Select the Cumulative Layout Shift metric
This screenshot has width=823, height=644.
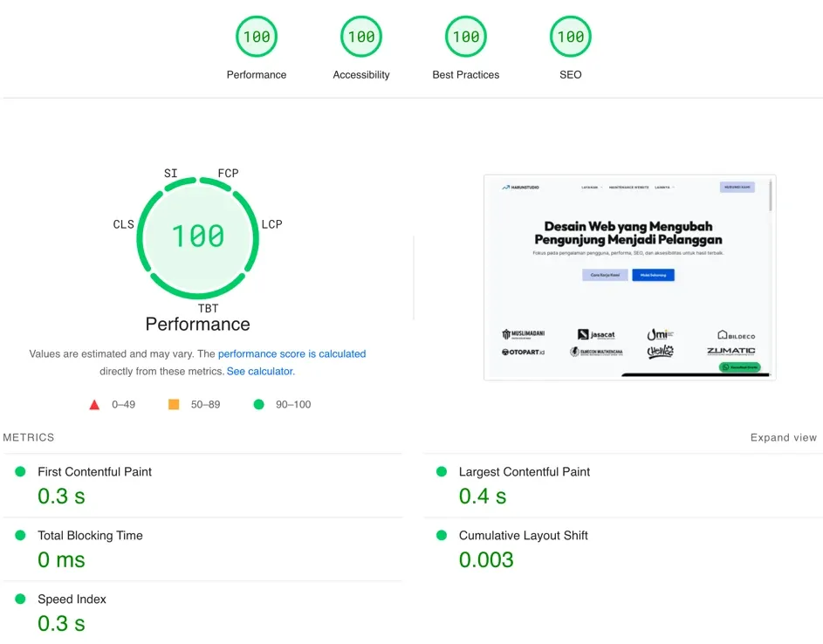point(623,549)
